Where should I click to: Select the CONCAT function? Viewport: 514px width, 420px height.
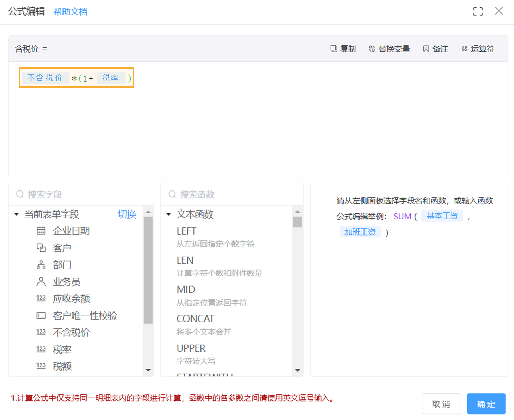click(x=195, y=319)
